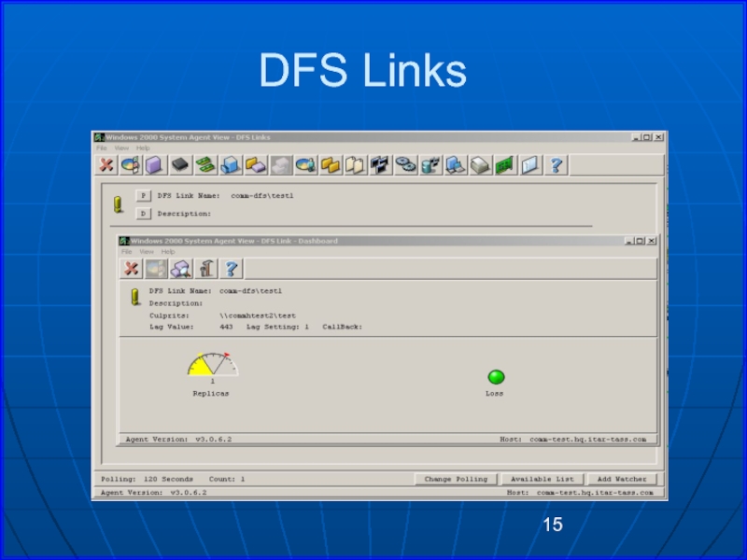Click the question mark help icon in DFS Links toolbar
The image size is (747, 560).
pos(556,165)
